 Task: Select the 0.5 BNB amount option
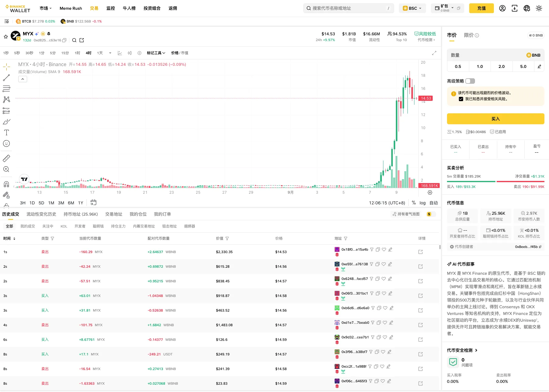(x=458, y=66)
